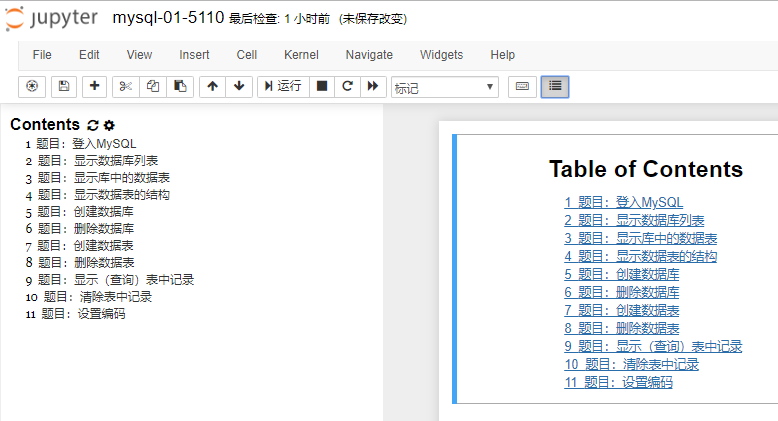Open the Widgets menu
The image size is (778, 421).
tap(442, 55)
